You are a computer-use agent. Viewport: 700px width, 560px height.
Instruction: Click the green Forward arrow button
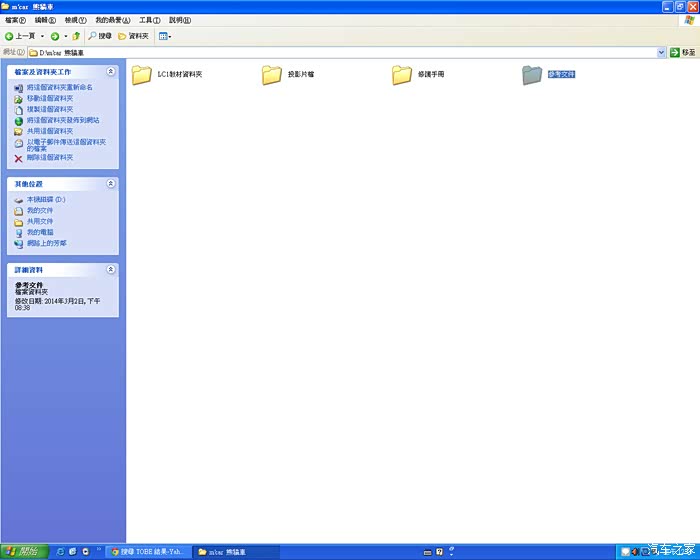tap(55, 36)
